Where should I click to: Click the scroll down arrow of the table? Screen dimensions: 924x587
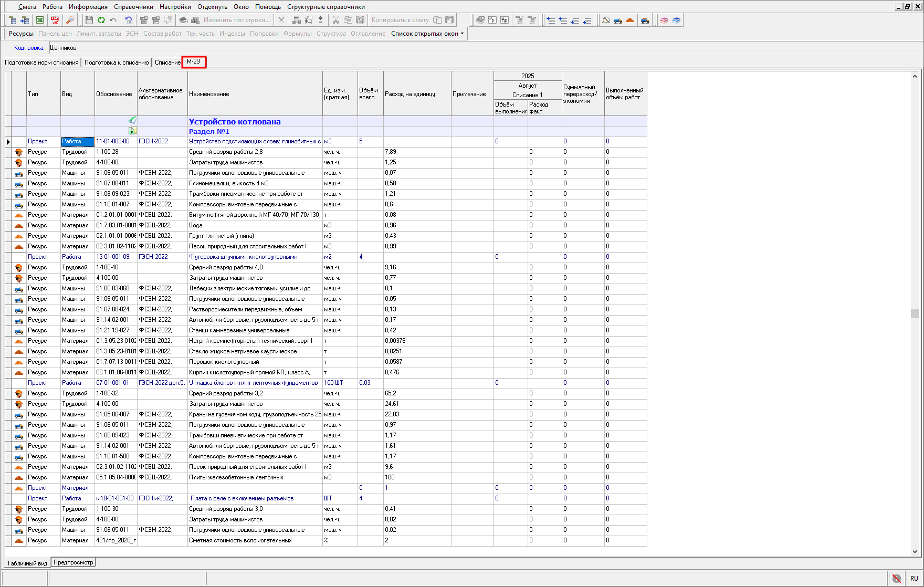(915, 552)
